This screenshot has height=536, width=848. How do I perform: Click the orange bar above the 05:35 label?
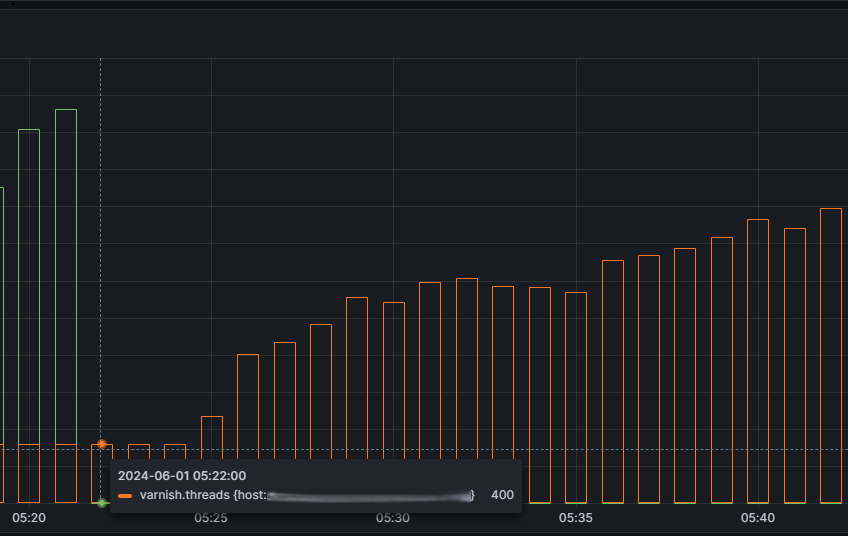tap(576, 398)
